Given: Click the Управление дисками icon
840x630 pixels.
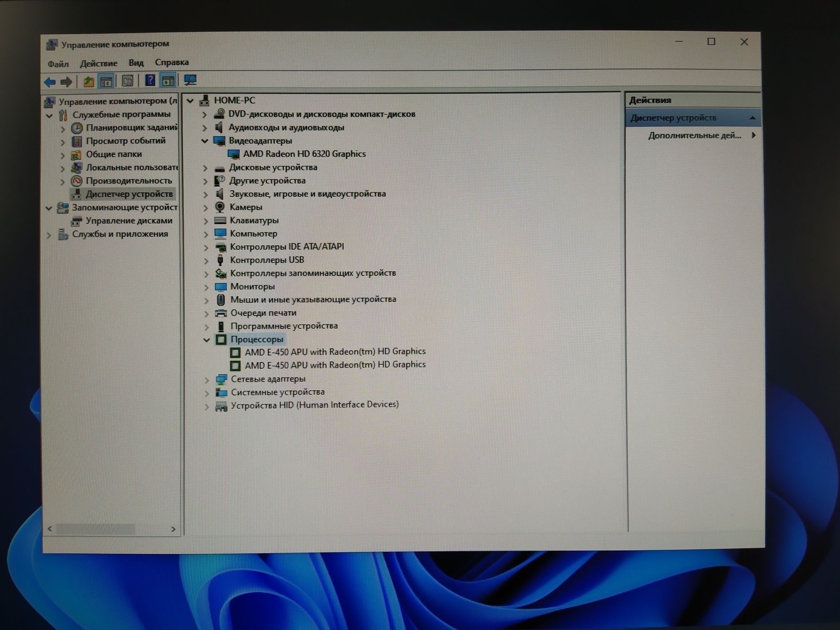Looking at the screenshot, I should click(76, 221).
